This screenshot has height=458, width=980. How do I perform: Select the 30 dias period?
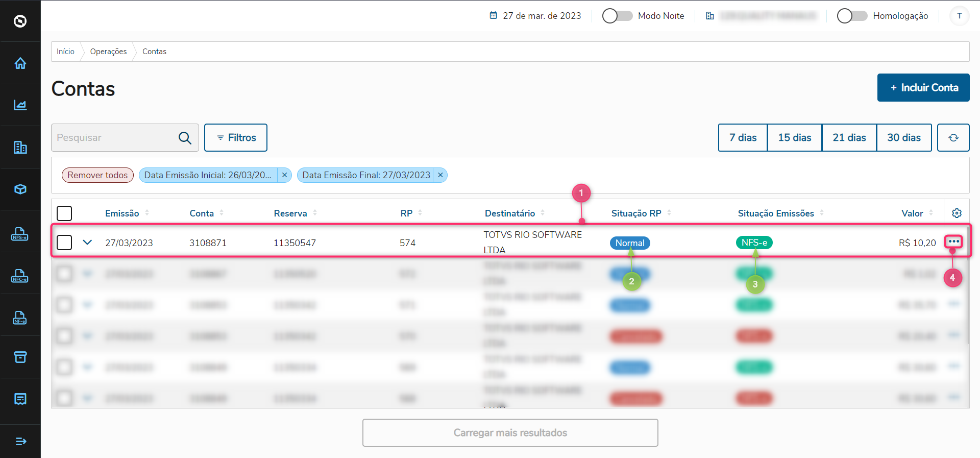pyautogui.click(x=904, y=137)
